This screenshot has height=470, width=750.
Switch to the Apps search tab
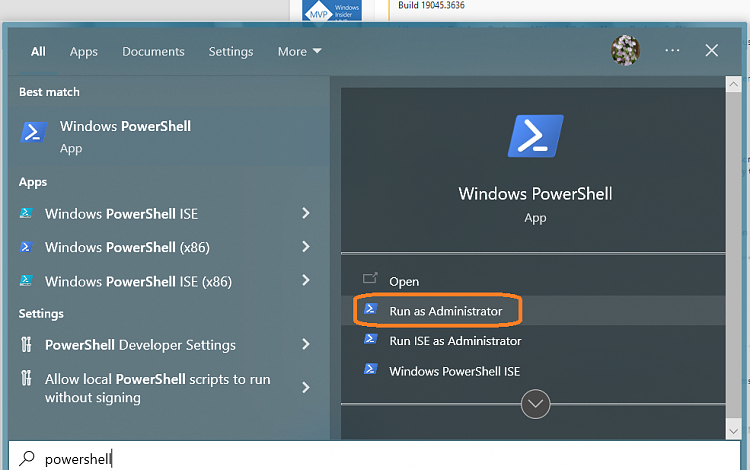tap(84, 52)
